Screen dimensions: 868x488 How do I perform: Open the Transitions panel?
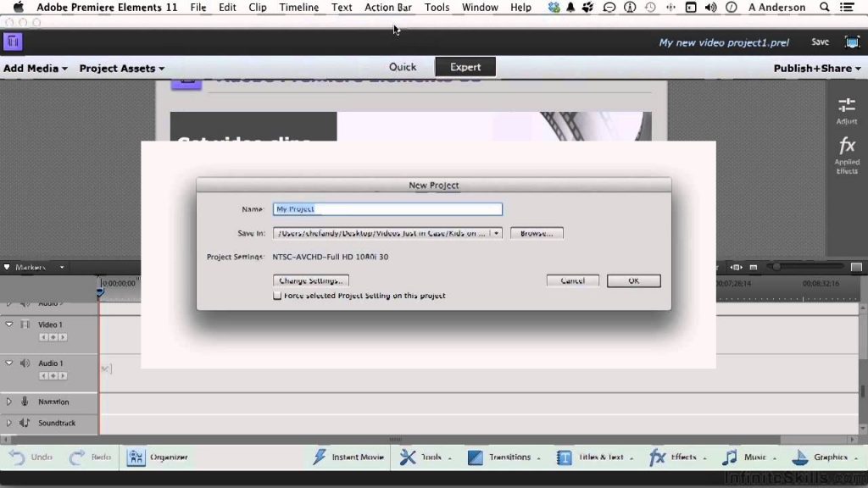(476, 457)
